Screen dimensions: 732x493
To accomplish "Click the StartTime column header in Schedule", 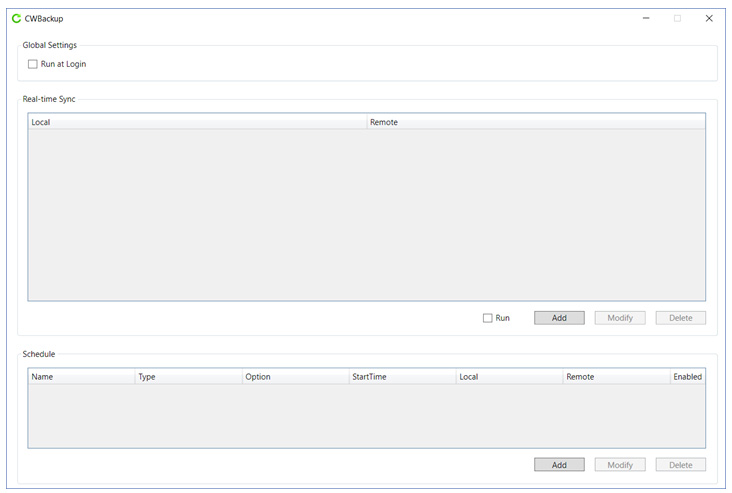I will 402,377.
